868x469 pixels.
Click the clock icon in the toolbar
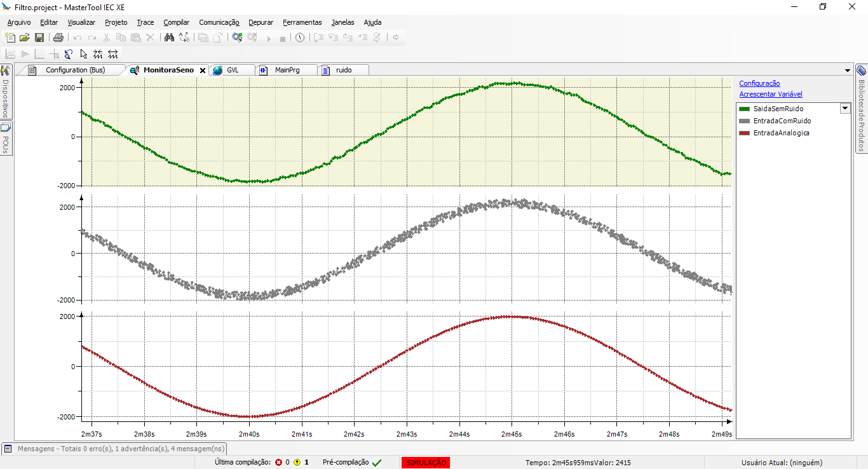click(x=300, y=37)
